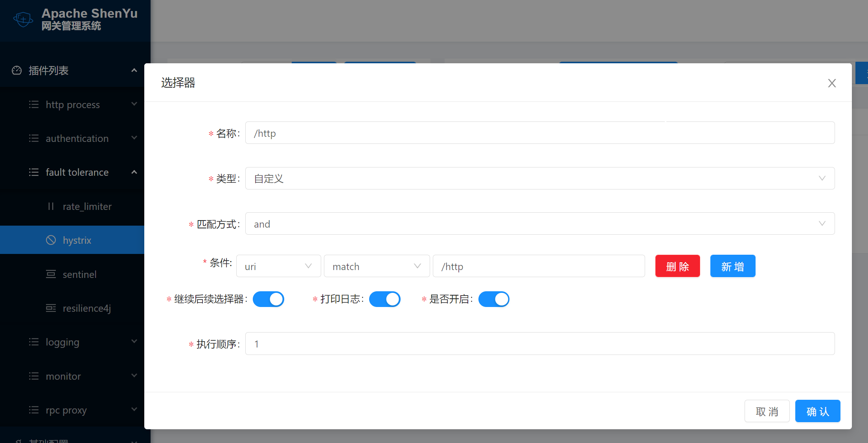Turn off the print log switch

[384, 299]
